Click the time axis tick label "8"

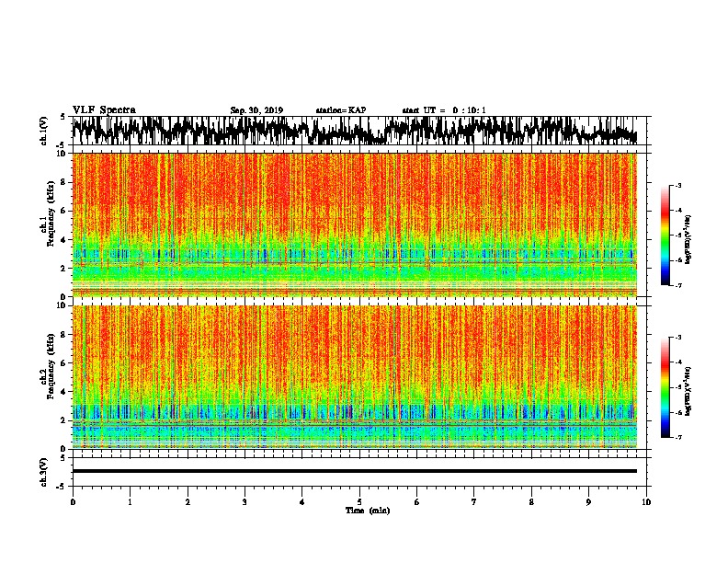pyautogui.click(x=531, y=502)
